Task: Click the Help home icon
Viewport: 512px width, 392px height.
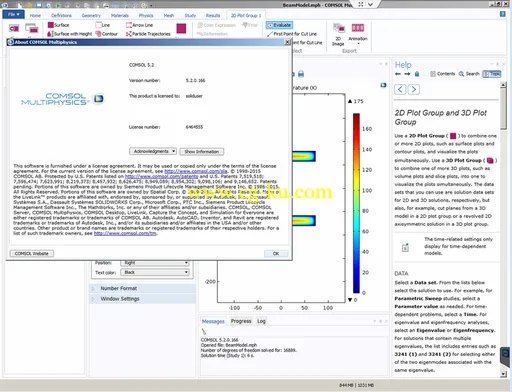Action: [417, 74]
